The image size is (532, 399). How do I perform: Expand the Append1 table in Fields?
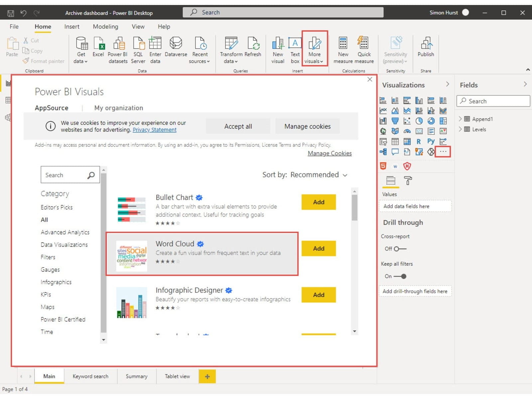[x=460, y=119]
